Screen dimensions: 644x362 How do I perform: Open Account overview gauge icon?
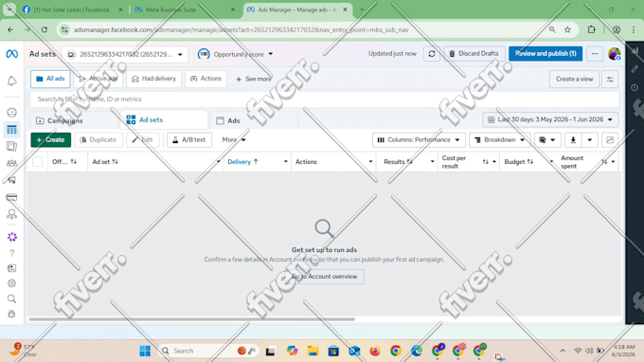tap(11, 112)
